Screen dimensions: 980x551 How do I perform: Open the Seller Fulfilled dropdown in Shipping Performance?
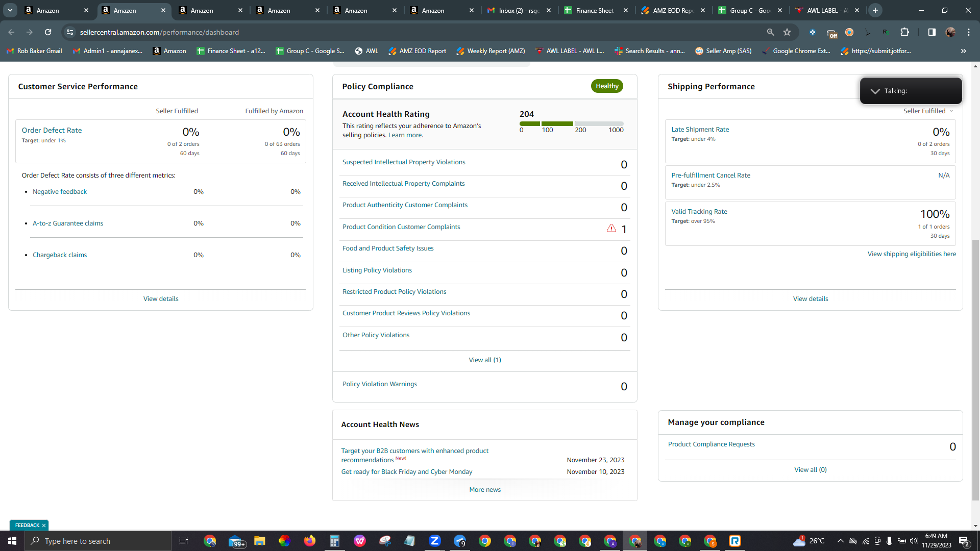(x=928, y=111)
